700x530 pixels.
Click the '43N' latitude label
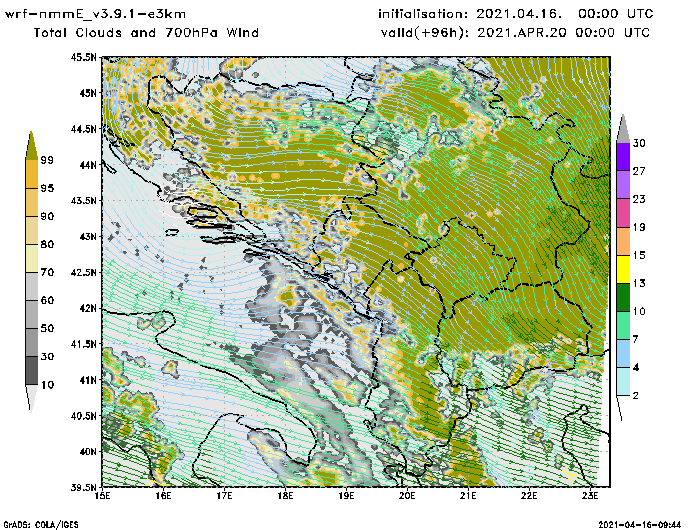[88, 236]
